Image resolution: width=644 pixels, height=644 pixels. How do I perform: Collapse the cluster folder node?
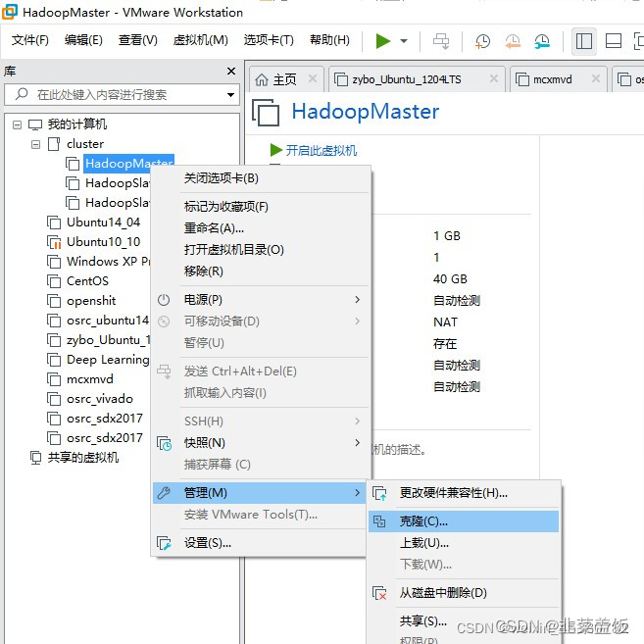click(x=36, y=144)
